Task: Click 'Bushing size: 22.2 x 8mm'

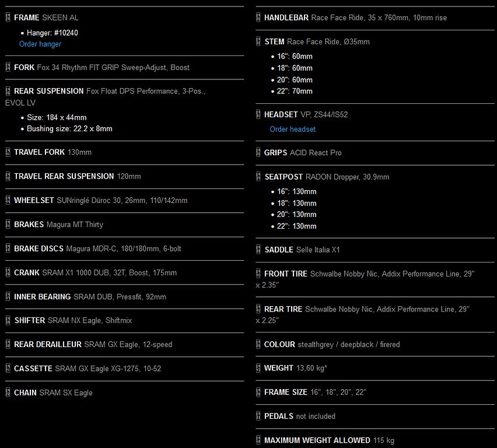Action: coord(69,129)
